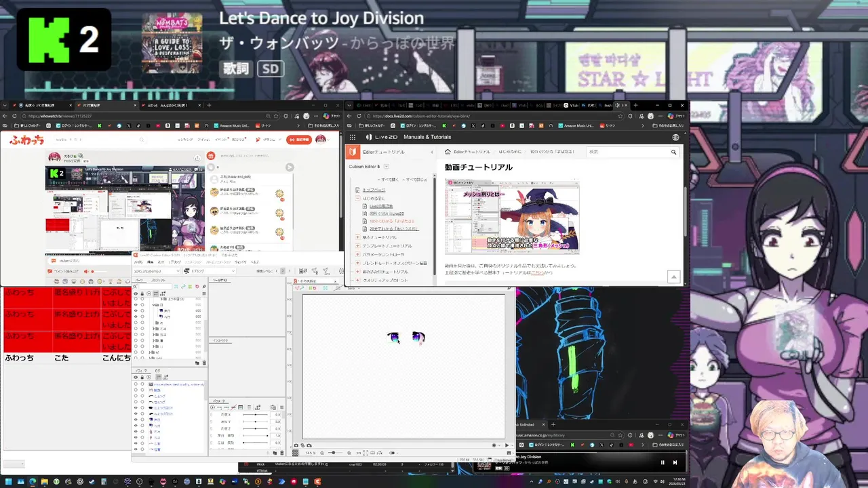Play the 動画チュートリアル video thumbnail
Screen dimensions: 868x488
pos(512,216)
